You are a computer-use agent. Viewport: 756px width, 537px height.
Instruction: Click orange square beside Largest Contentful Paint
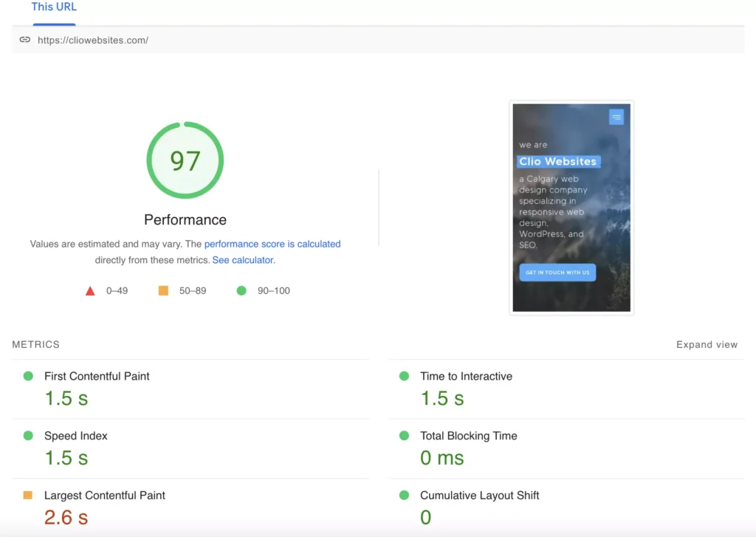point(28,495)
